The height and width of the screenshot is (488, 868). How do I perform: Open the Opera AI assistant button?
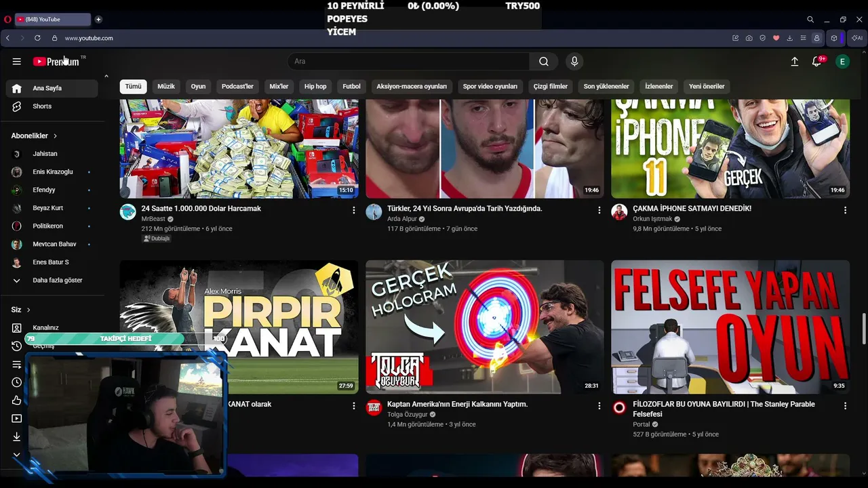[x=857, y=38]
